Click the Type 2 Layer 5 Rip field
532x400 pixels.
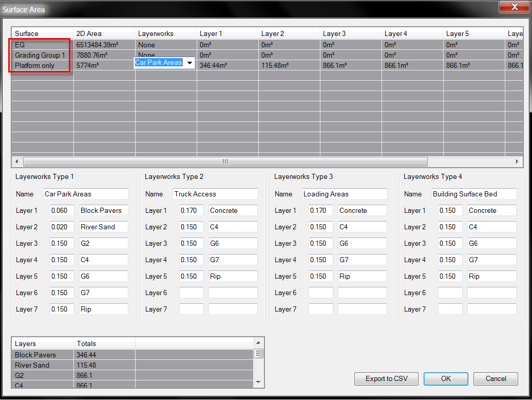233,277
